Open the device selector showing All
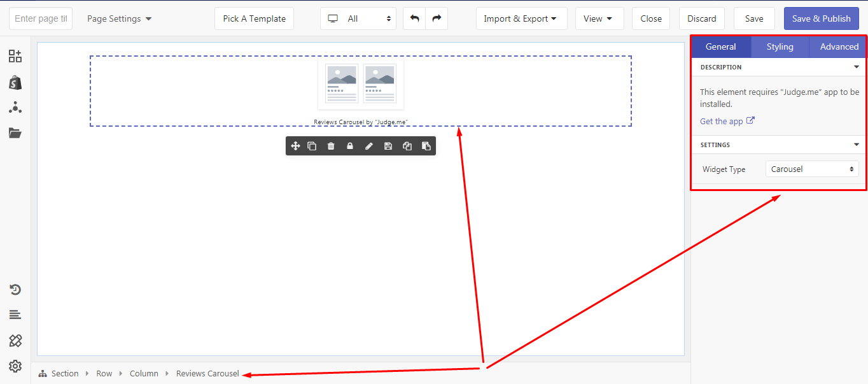868x384 pixels. (x=358, y=18)
